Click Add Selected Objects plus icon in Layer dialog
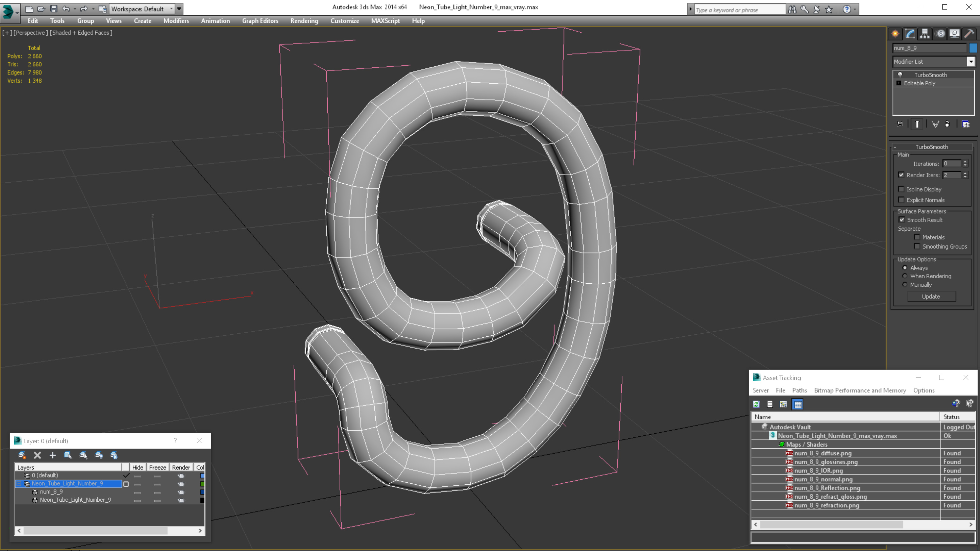This screenshot has width=980, height=551. [52, 455]
